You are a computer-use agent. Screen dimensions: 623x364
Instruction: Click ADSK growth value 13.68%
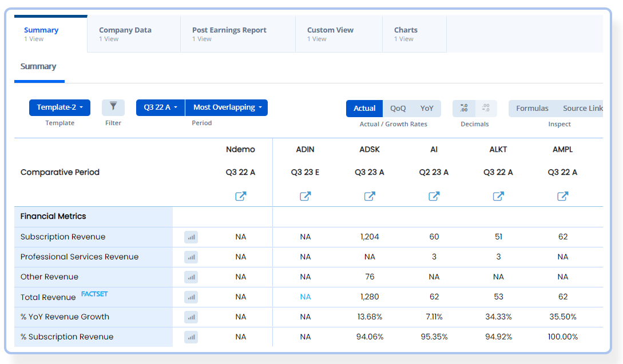[370, 317]
